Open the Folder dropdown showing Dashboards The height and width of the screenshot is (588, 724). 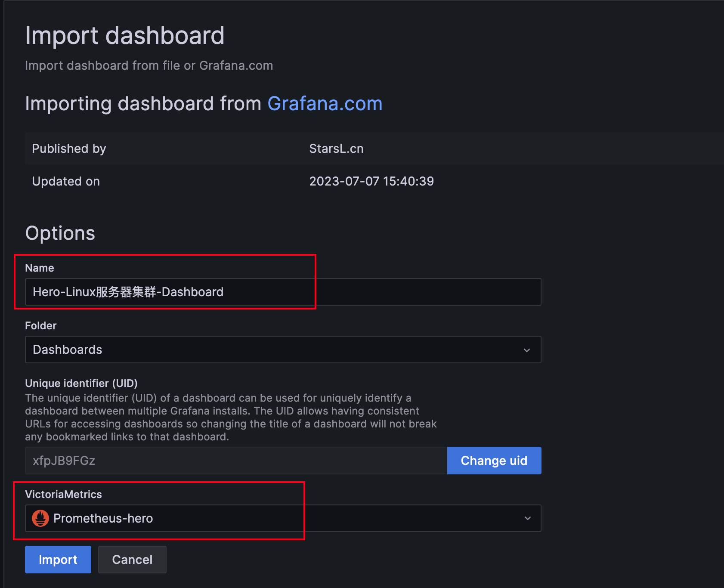(283, 350)
